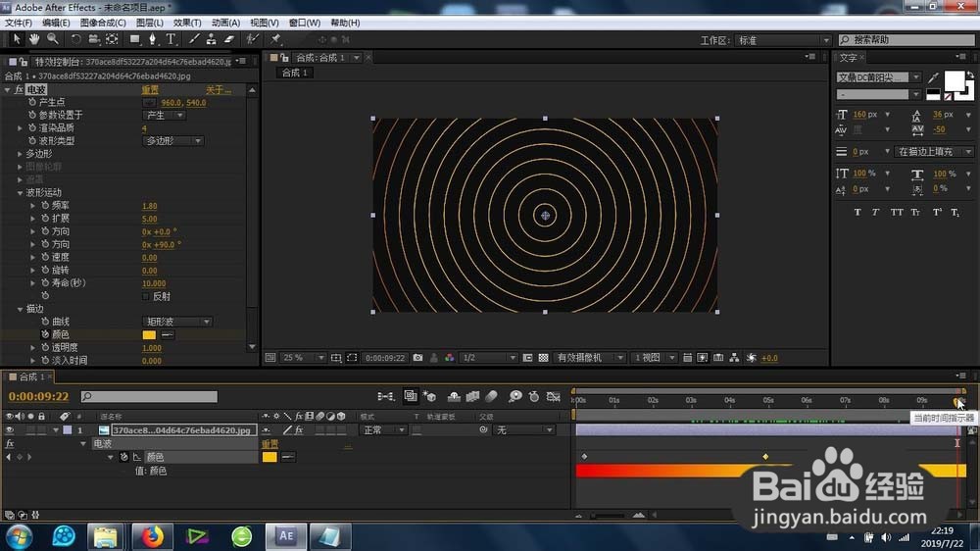Open the 波形类型 多边形 dropdown
Screen dimensions: 980x551
click(173, 141)
